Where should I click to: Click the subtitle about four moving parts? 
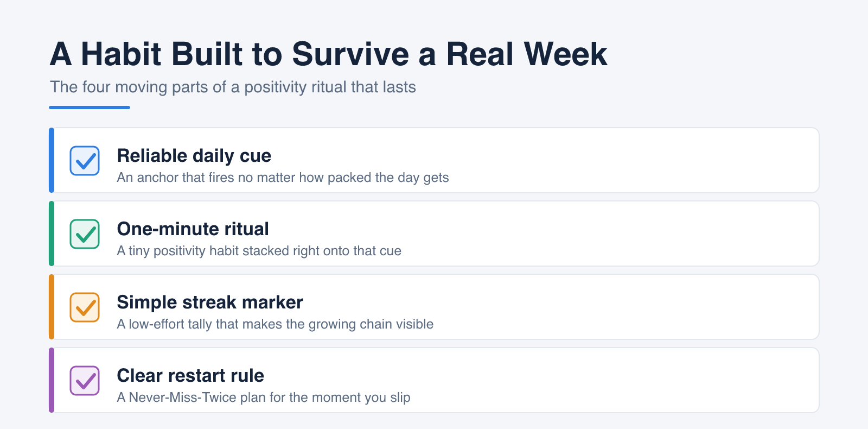233,87
